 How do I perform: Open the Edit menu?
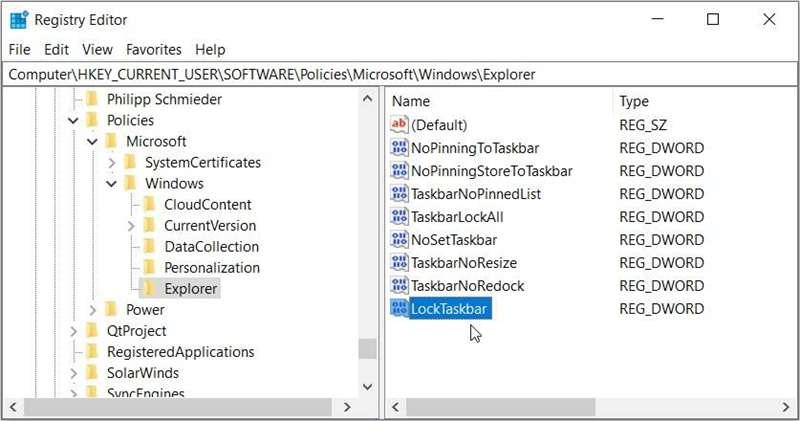click(56, 49)
